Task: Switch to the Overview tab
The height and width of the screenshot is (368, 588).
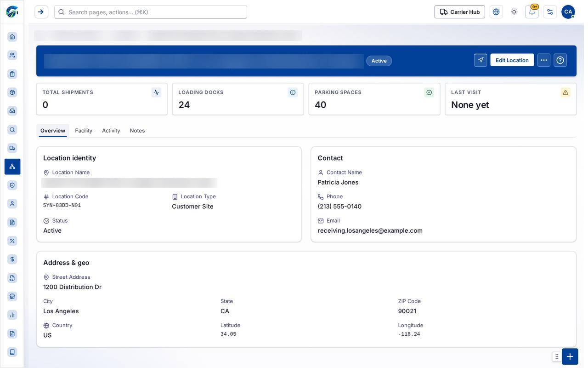Action: (x=53, y=131)
